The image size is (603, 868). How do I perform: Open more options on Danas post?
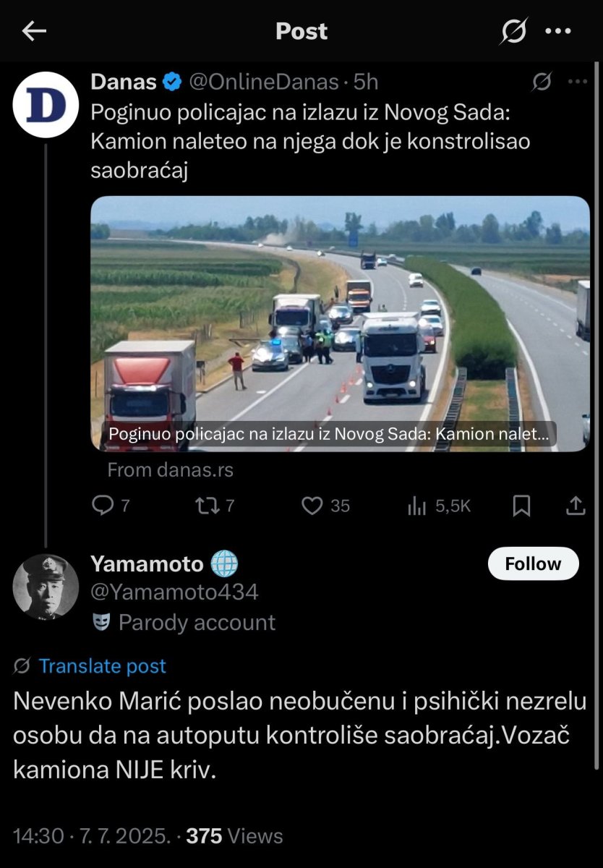pos(577,82)
